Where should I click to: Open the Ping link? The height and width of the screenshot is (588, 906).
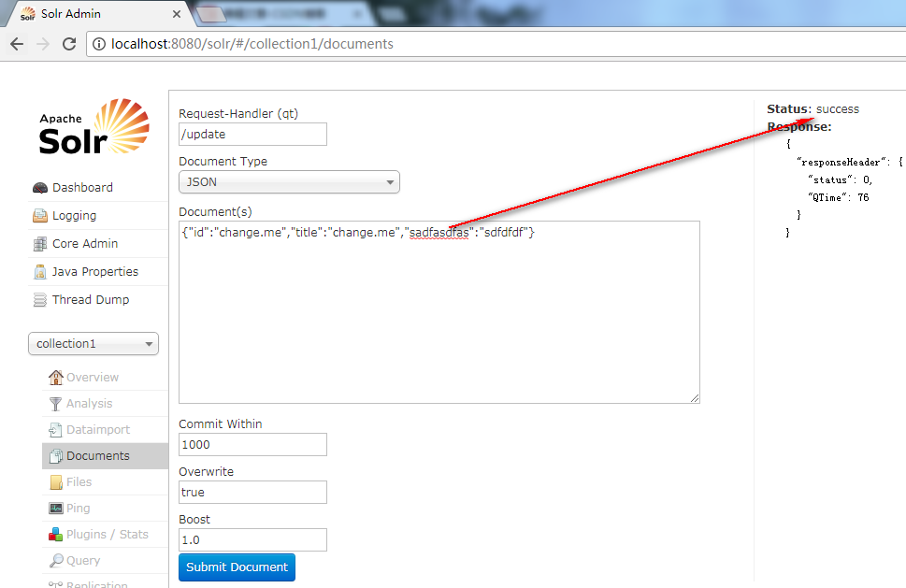(x=78, y=509)
